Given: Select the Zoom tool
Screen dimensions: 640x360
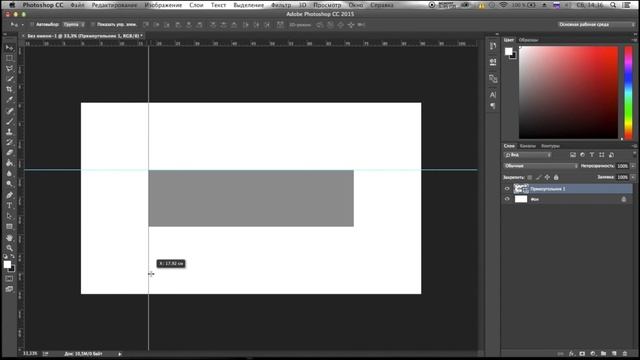Looking at the screenshot, I should [x=9, y=248].
